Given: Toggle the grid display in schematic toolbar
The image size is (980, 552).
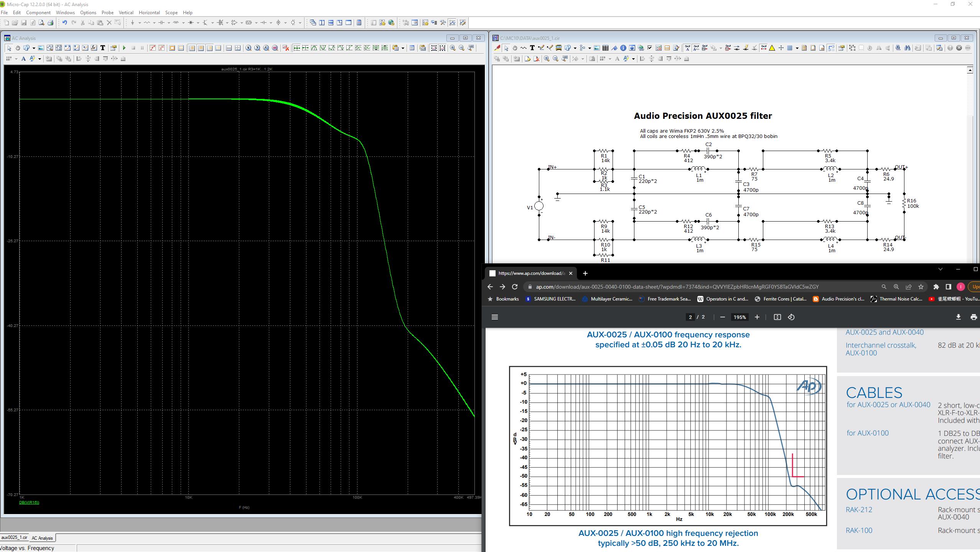Looking at the screenshot, I should coord(790,48).
